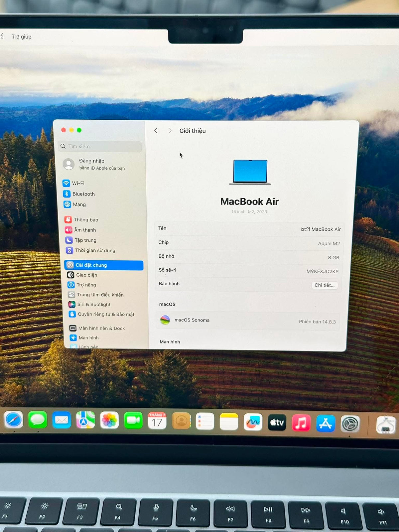
Task: Click the Bảo hành row label
Action: (x=169, y=284)
